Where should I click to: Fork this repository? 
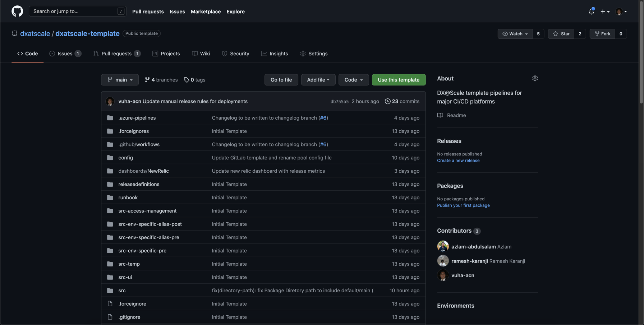[602, 34]
